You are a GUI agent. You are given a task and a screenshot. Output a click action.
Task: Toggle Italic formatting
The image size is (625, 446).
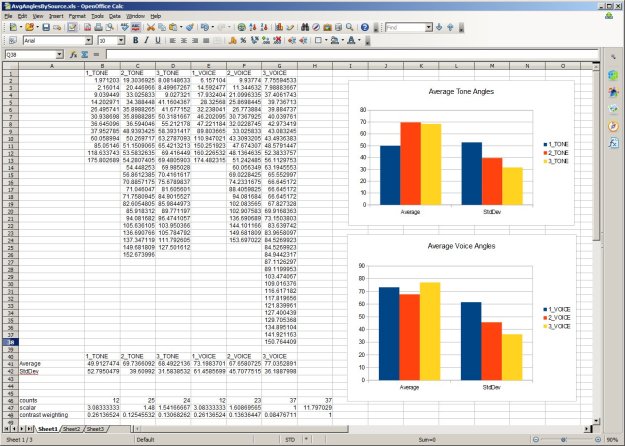click(146, 41)
